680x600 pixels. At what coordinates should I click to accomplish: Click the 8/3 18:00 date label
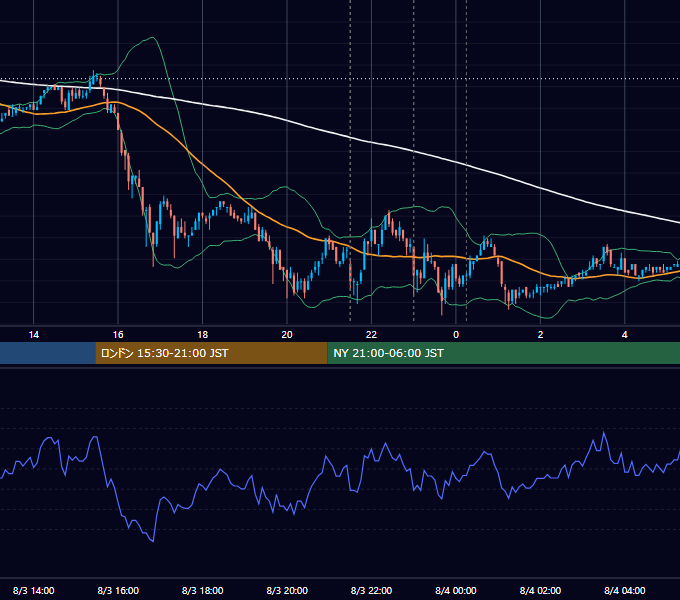click(203, 590)
